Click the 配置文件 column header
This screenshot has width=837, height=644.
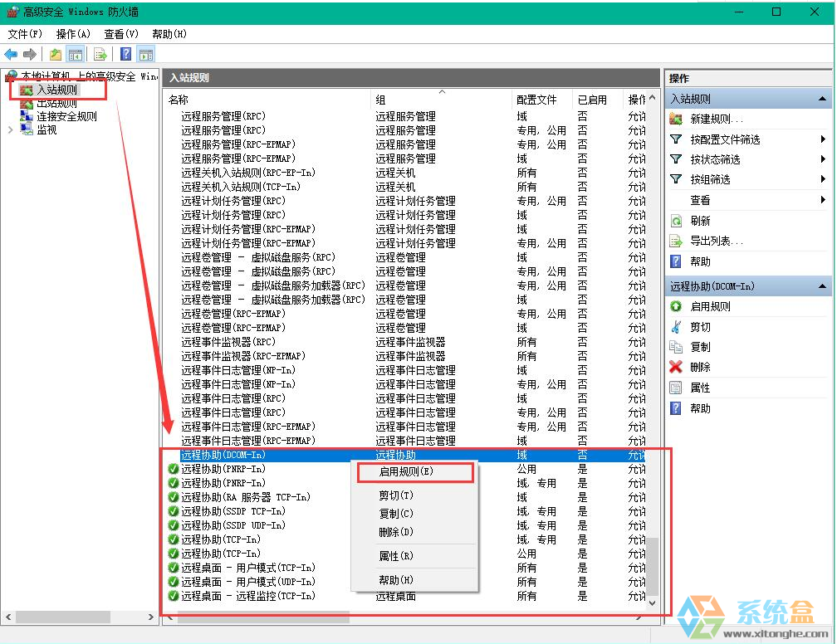(543, 100)
